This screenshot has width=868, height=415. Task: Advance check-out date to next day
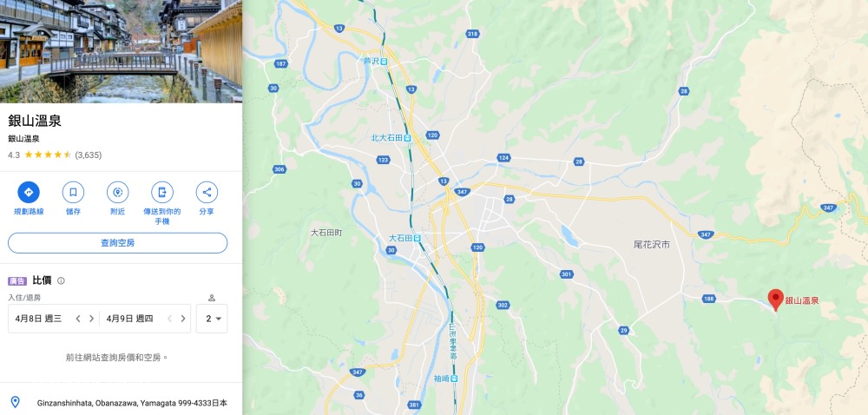coord(182,319)
